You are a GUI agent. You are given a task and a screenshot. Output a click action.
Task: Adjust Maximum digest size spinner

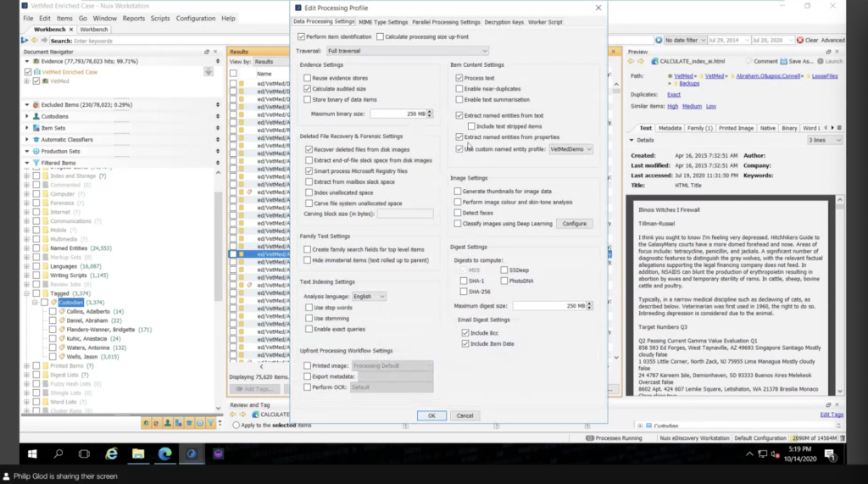coord(589,306)
